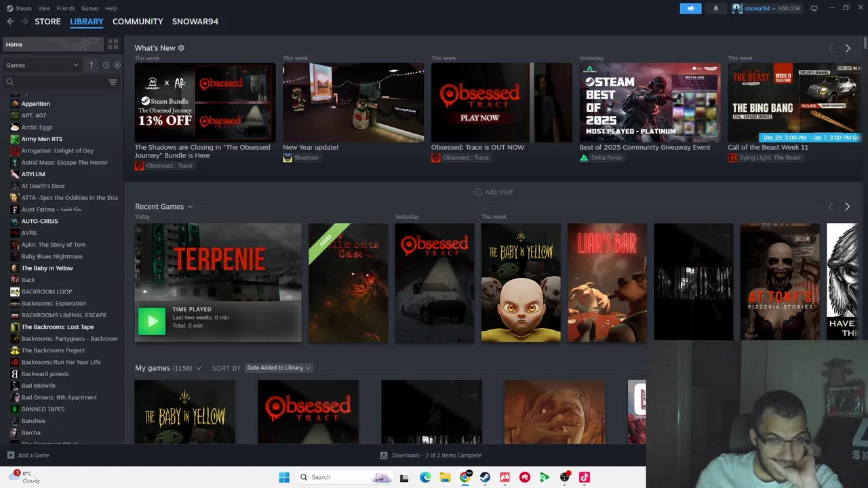Click Add shelf
This screenshot has width=868, height=488.
(x=493, y=192)
